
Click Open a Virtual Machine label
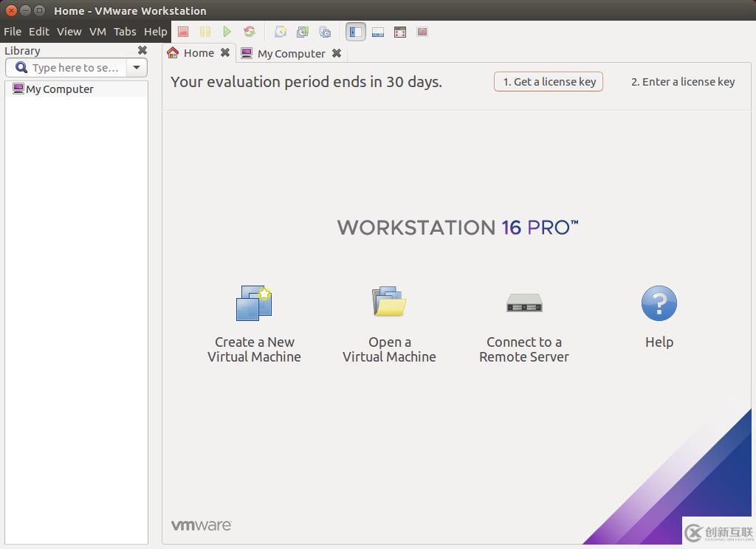click(x=389, y=350)
